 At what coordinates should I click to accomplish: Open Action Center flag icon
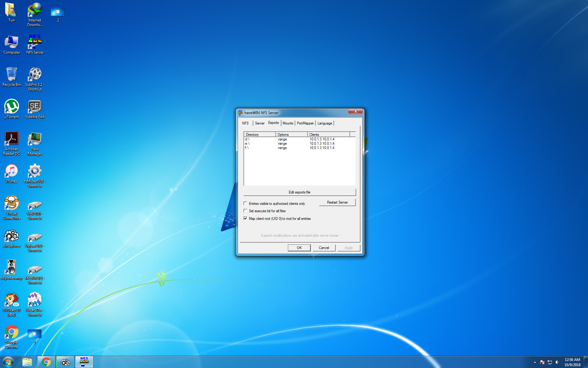click(542, 362)
